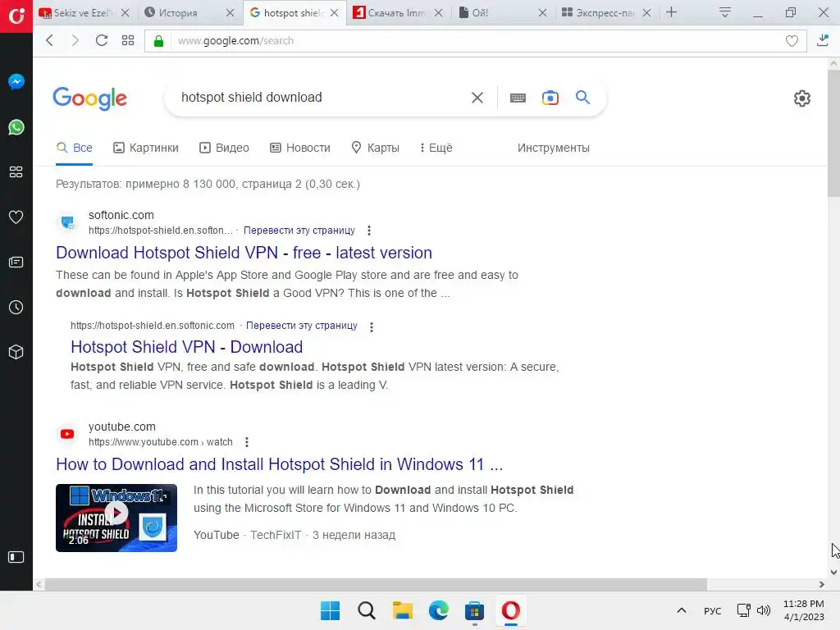The width and height of the screenshot is (840, 630).
Task: Launch Microsoft Edge from taskbar
Action: point(439,610)
